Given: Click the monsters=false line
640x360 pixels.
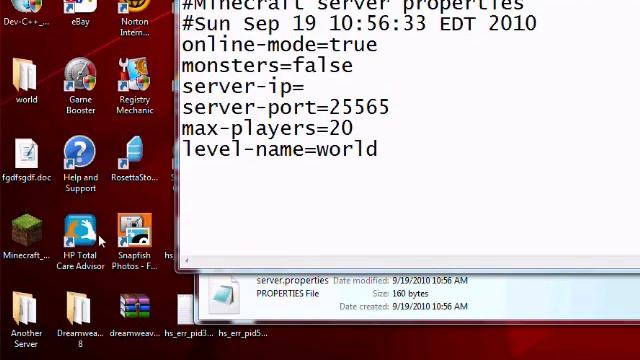Looking at the screenshot, I should pos(267,65).
